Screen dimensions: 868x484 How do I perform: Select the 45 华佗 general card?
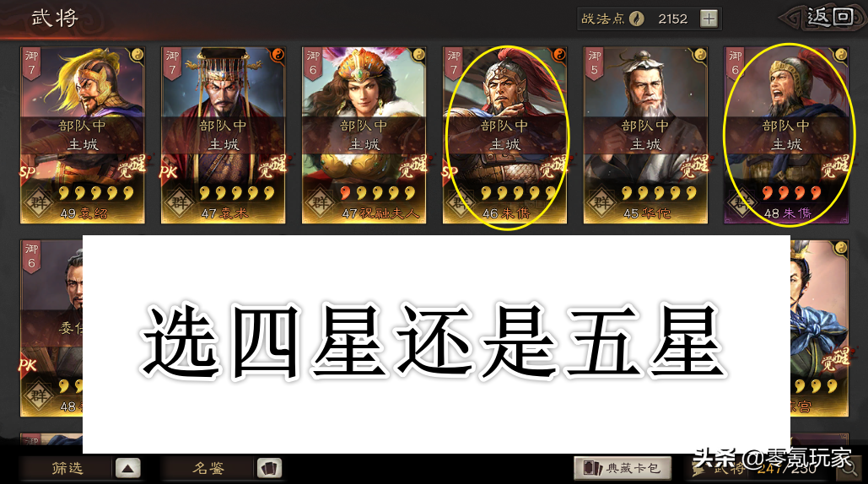[x=645, y=136]
